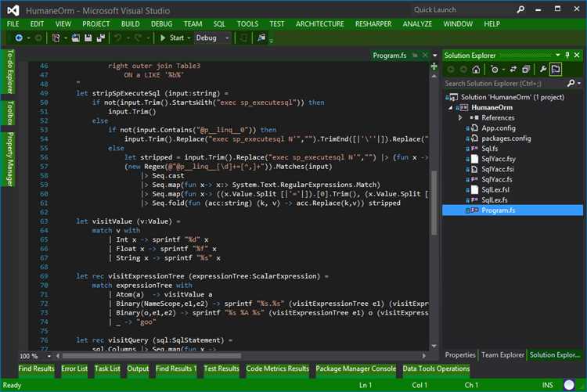Open the Toolbox side panel
Screen dimensions: 587x392
10,113
